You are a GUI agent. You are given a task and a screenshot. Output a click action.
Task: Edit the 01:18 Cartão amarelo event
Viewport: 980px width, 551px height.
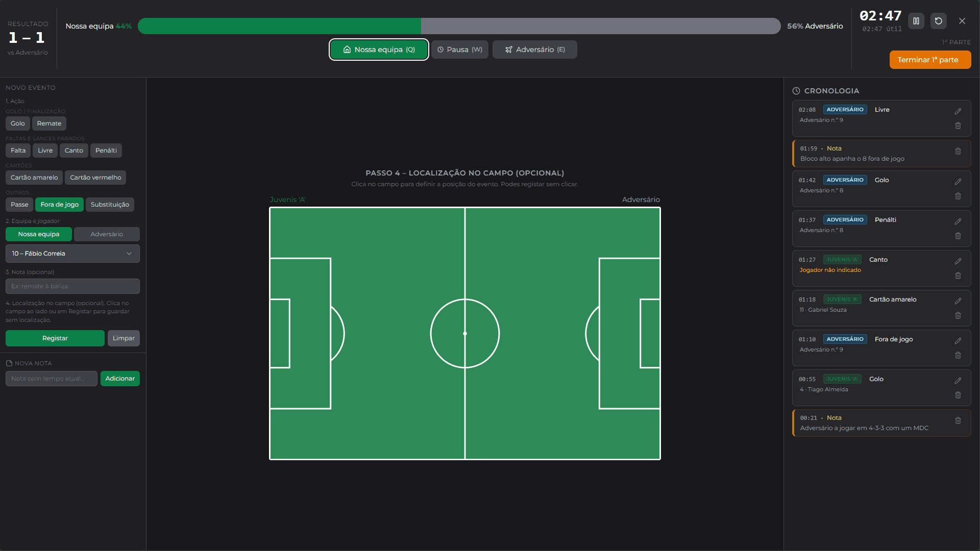coord(958,301)
